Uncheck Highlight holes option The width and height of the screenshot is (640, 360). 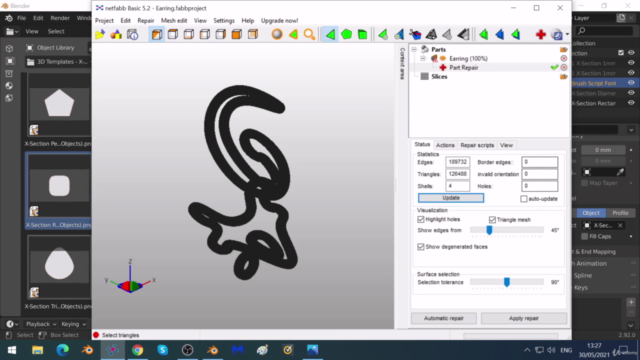click(421, 220)
